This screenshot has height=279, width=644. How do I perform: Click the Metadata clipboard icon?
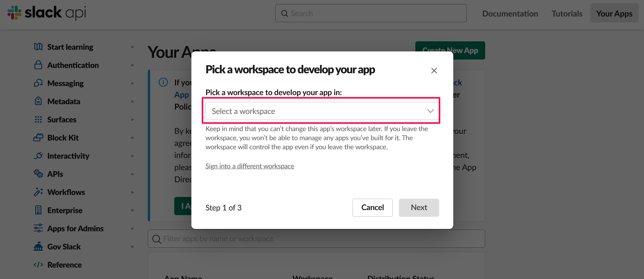point(38,101)
